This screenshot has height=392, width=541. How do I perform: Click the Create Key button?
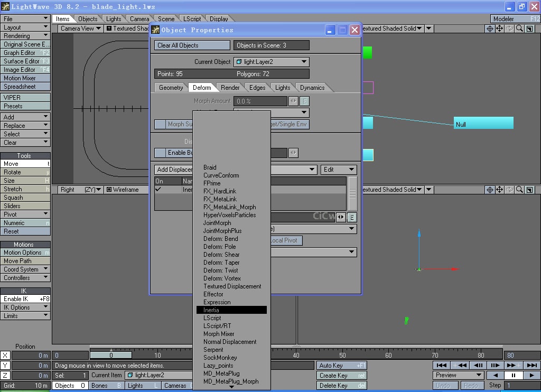[x=342, y=376]
